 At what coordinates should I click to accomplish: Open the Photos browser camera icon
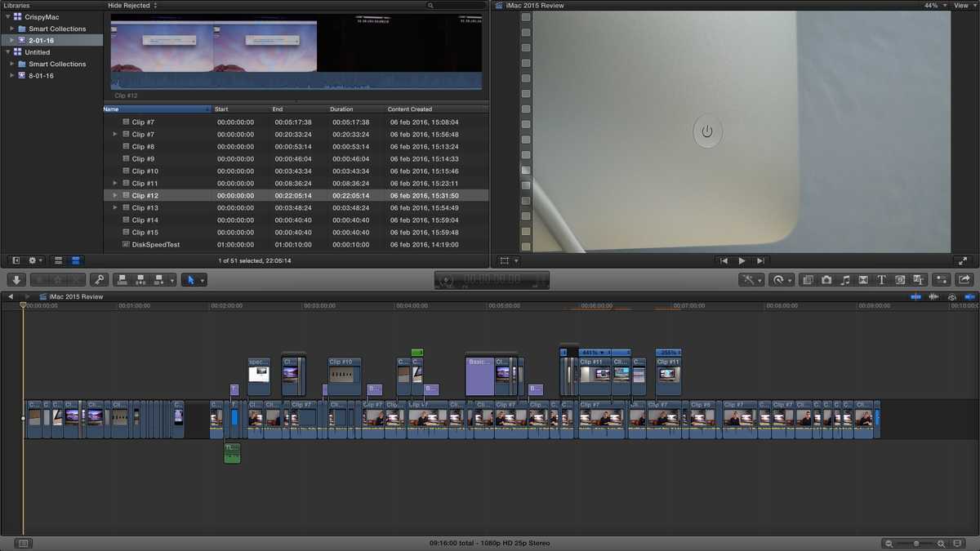(x=826, y=280)
